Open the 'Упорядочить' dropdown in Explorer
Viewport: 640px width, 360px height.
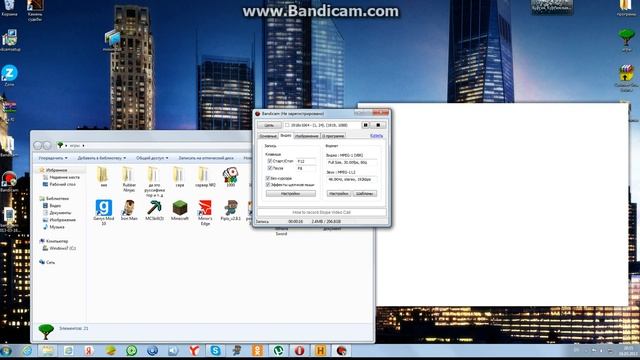click(53, 158)
